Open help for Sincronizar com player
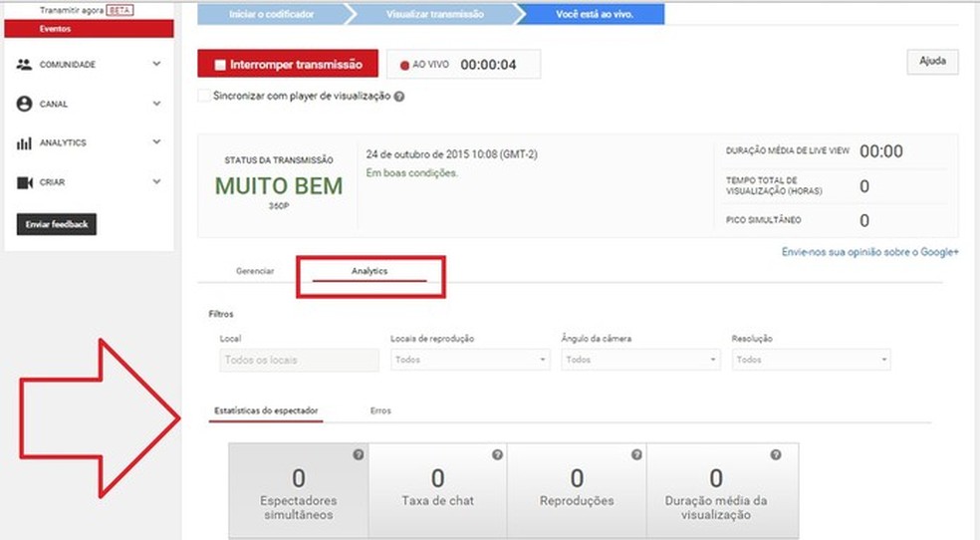 tap(399, 97)
